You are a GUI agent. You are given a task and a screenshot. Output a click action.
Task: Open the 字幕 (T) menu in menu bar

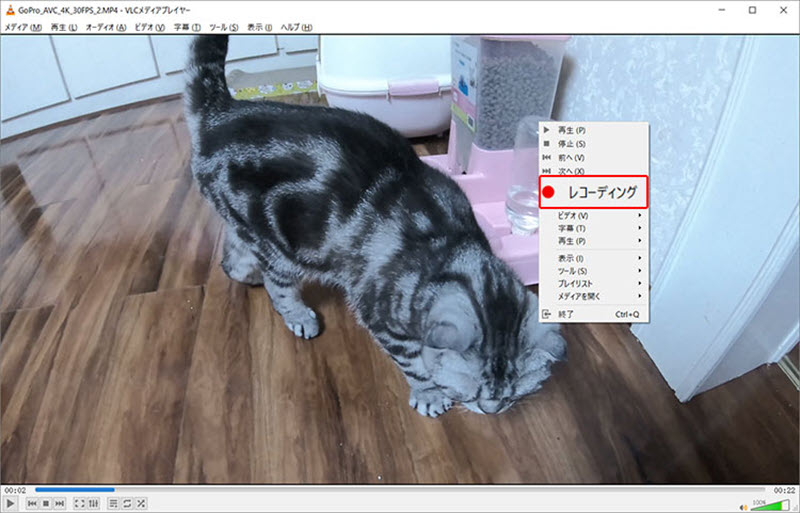coord(187,28)
